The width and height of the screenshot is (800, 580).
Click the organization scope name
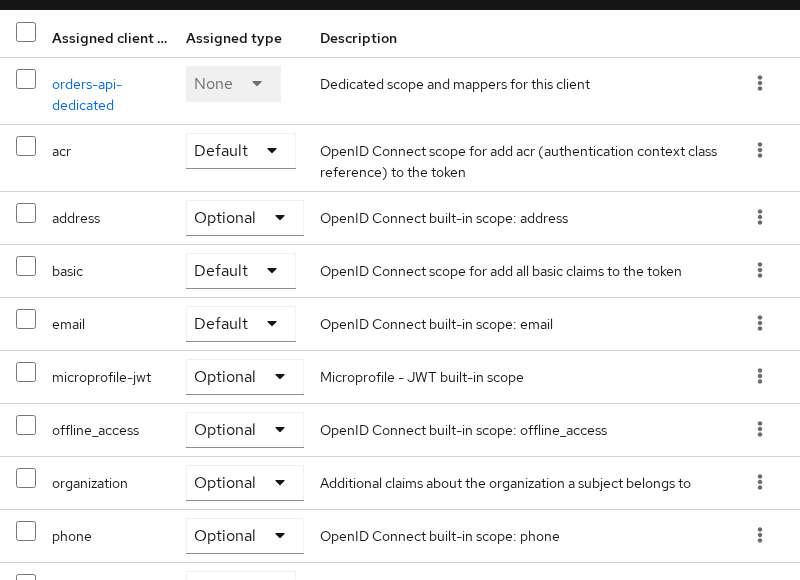[x=90, y=484]
